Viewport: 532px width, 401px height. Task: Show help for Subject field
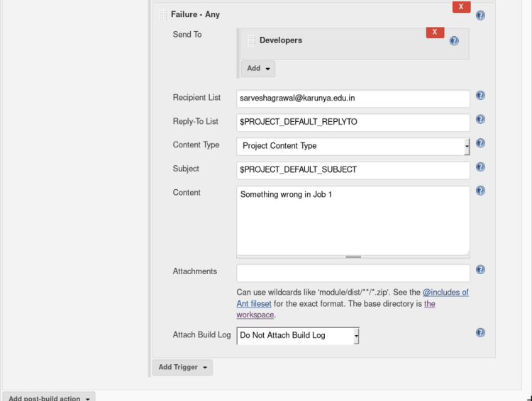[480, 168]
